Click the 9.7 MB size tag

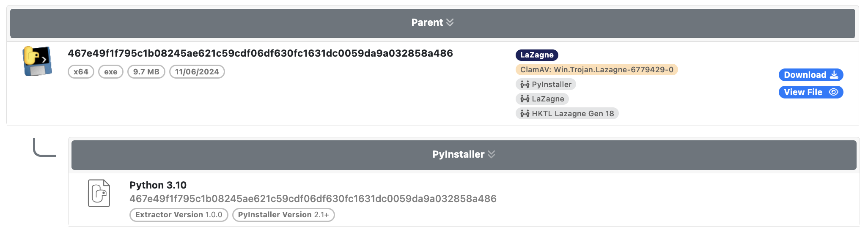pos(146,72)
